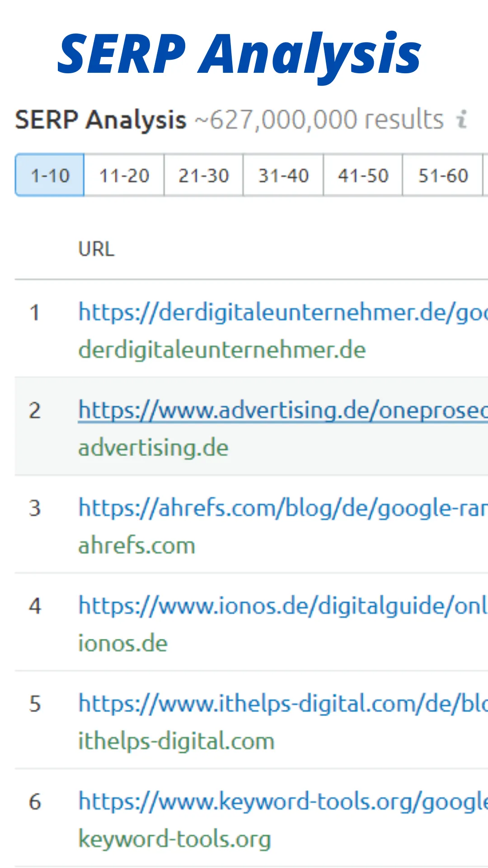488x868 pixels.
Task: Select the 1-10 results tab
Action: click(x=50, y=175)
